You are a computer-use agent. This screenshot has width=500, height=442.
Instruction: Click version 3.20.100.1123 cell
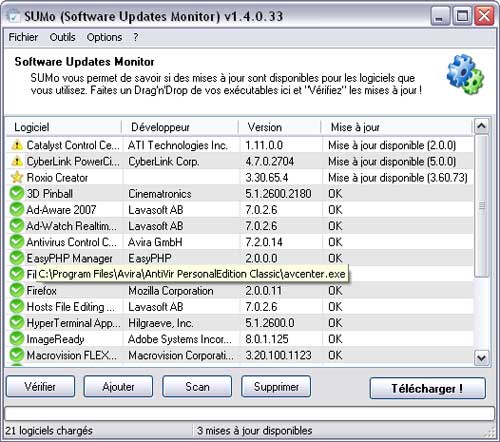pyautogui.click(x=278, y=355)
